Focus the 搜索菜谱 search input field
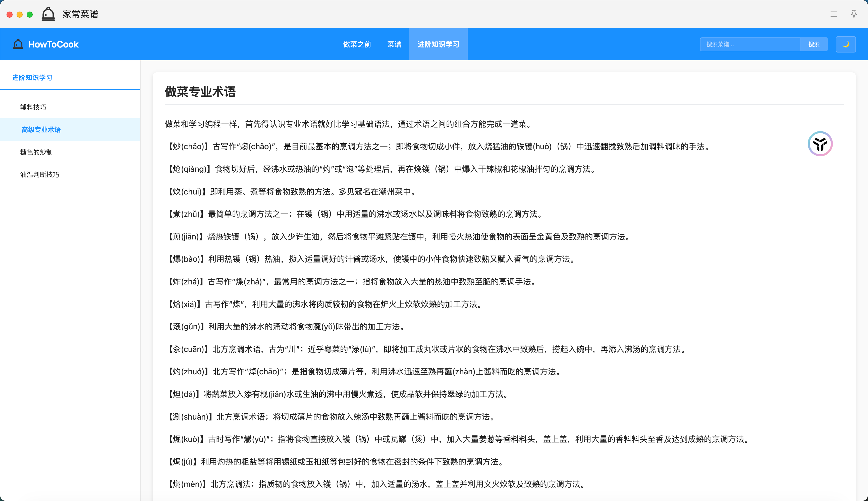The width and height of the screenshot is (868, 501). tap(750, 44)
